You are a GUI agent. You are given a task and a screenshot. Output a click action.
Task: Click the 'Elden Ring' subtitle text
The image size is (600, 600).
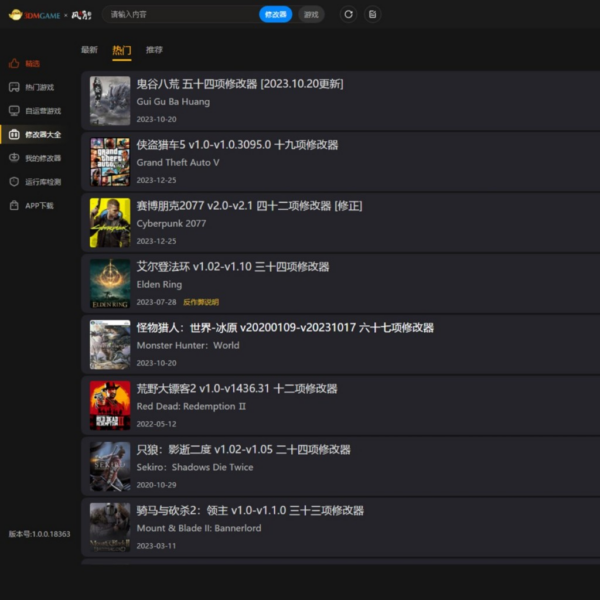(x=159, y=284)
